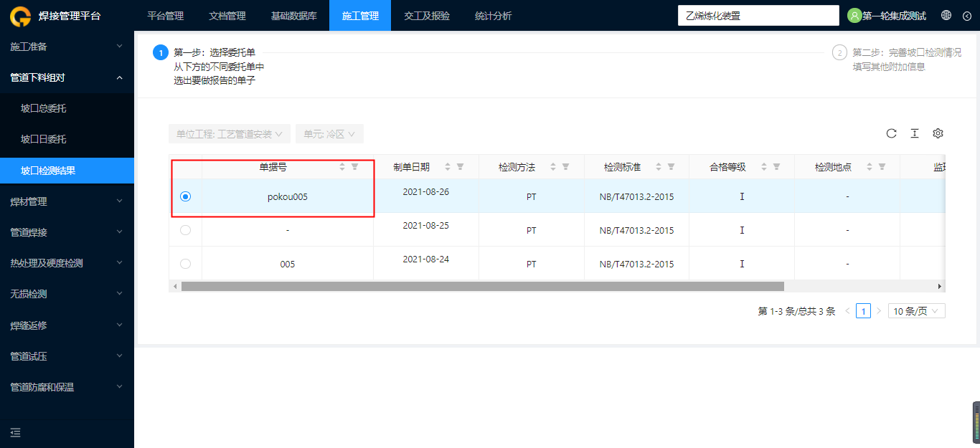Click the column height/density icon
Image resolution: width=980 pixels, height=448 pixels.
(915, 133)
